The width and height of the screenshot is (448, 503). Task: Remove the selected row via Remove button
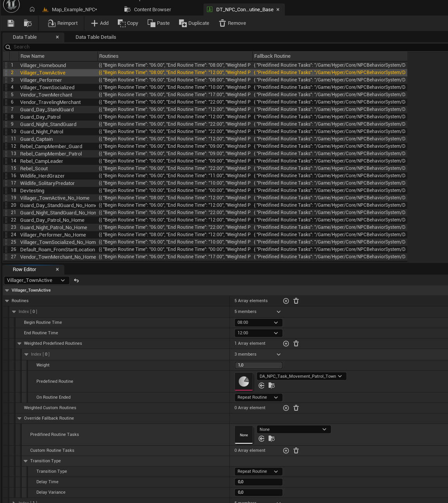(233, 23)
